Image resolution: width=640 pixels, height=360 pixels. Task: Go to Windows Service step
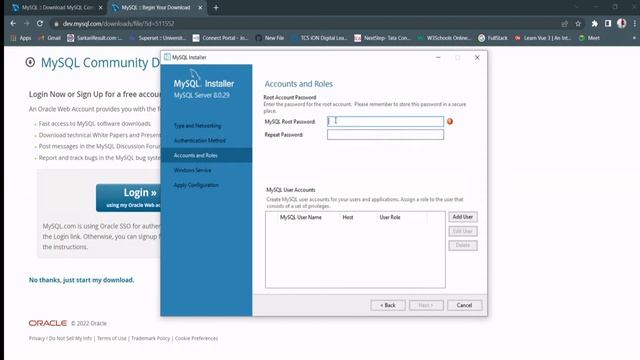[x=192, y=170]
